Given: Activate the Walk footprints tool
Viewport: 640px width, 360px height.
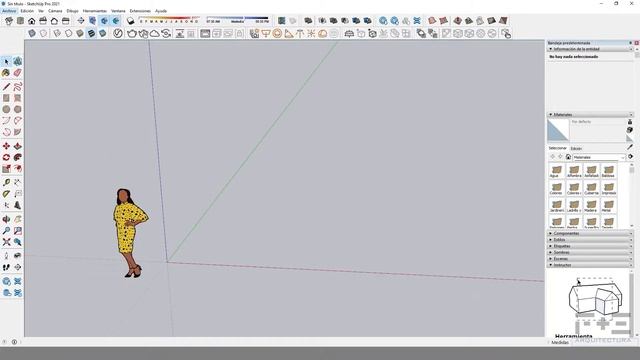Looking at the screenshot, I should (6, 267).
